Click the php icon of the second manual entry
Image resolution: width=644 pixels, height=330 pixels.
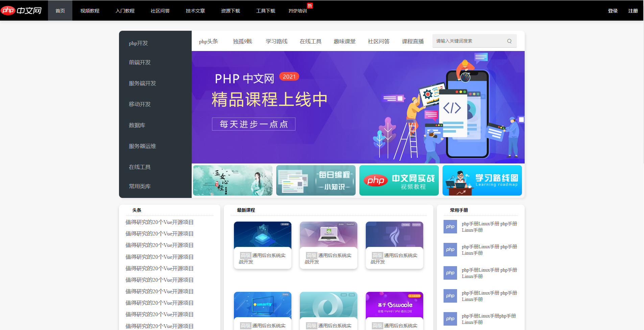click(450, 250)
